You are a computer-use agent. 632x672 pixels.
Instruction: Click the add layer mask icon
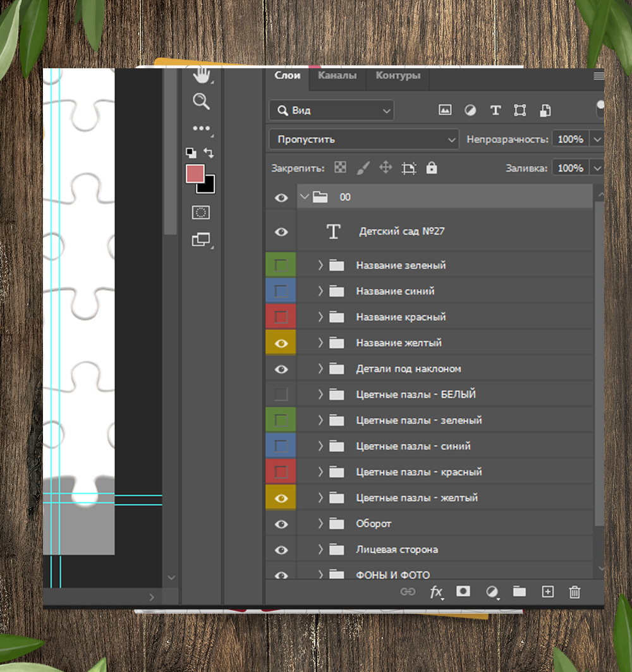(463, 591)
